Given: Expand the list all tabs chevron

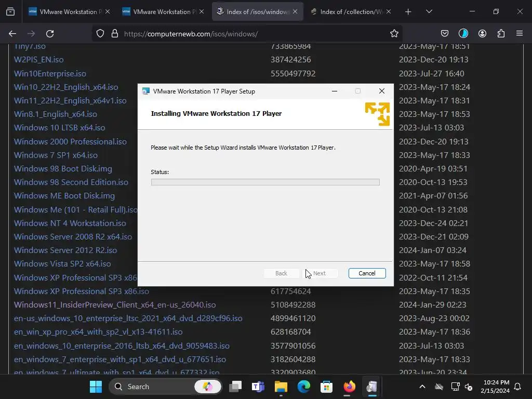Looking at the screenshot, I should click(429, 12).
